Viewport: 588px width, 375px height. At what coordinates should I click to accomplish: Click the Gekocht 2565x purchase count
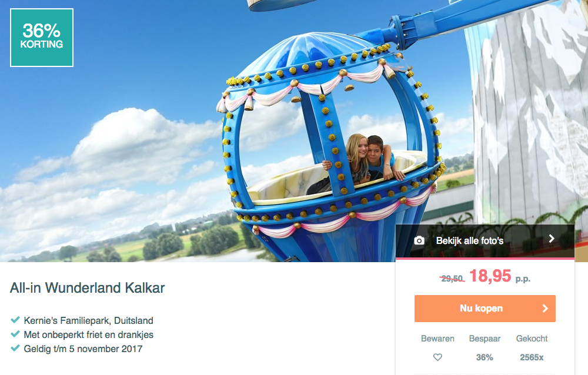point(532,348)
